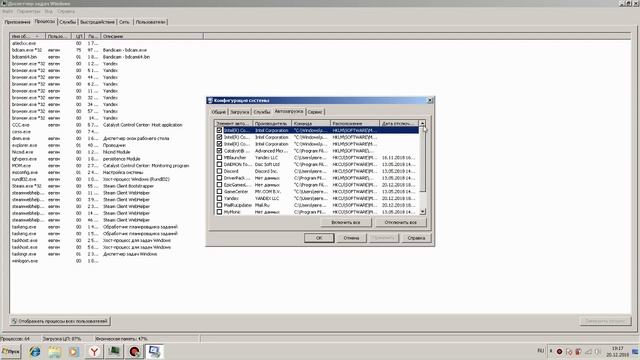640x360 pixels.
Task: Select the Steam.exe *32 process row
Action: click(107, 186)
